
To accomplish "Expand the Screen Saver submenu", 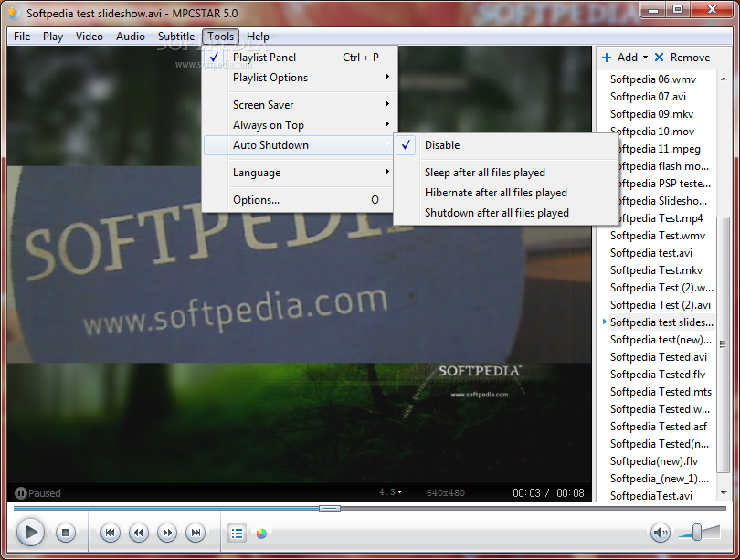I will [300, 105].
